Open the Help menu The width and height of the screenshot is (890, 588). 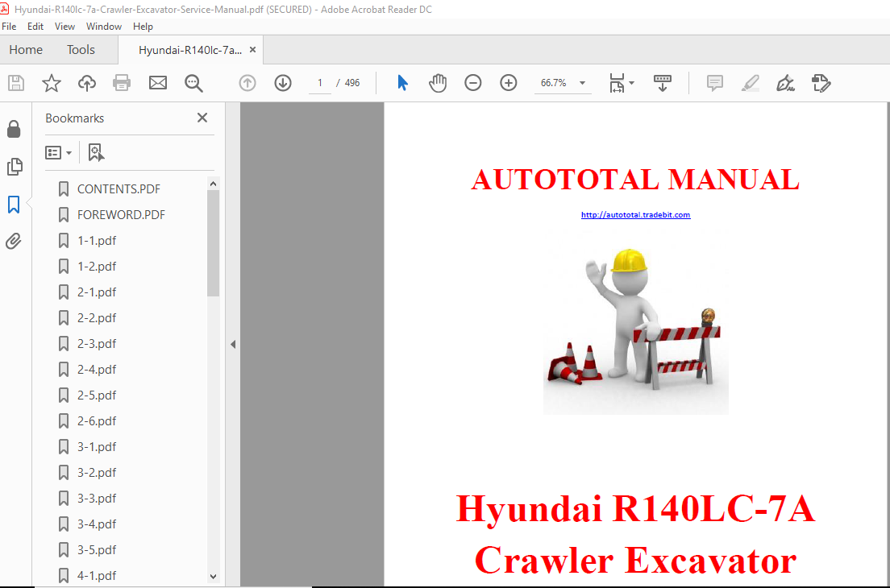(143, 27)
